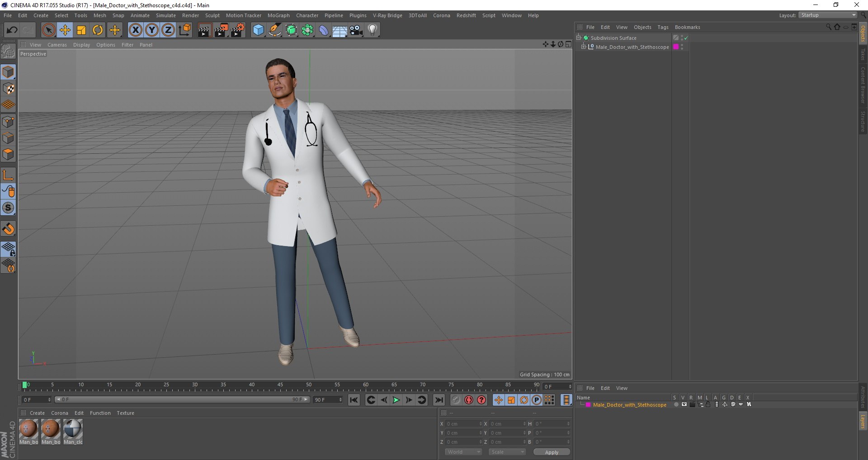Open the Simulate menu
The height and width of the screenshot is (460, 868).
click(x=166, y=15)
